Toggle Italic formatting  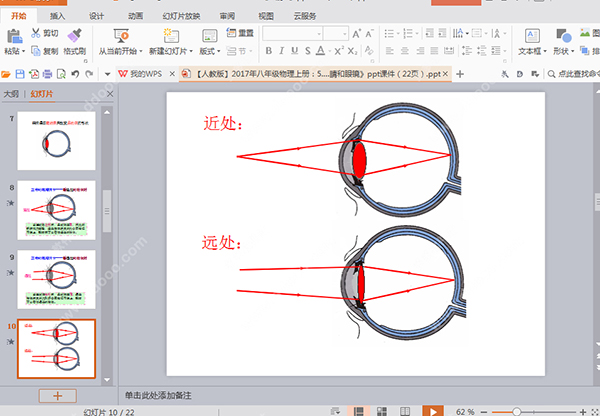click(x=282, y=51)
